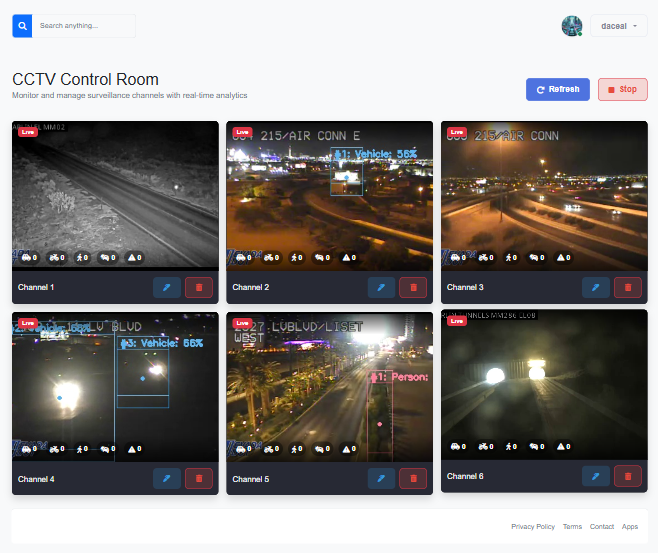Screen dimensions: 658x553
Task: Remove Channel 4 with the trash icon
Action: 199,479
